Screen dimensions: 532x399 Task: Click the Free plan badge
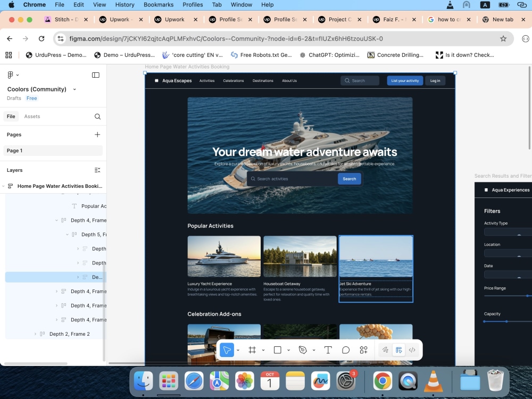(x=31, y=98)
